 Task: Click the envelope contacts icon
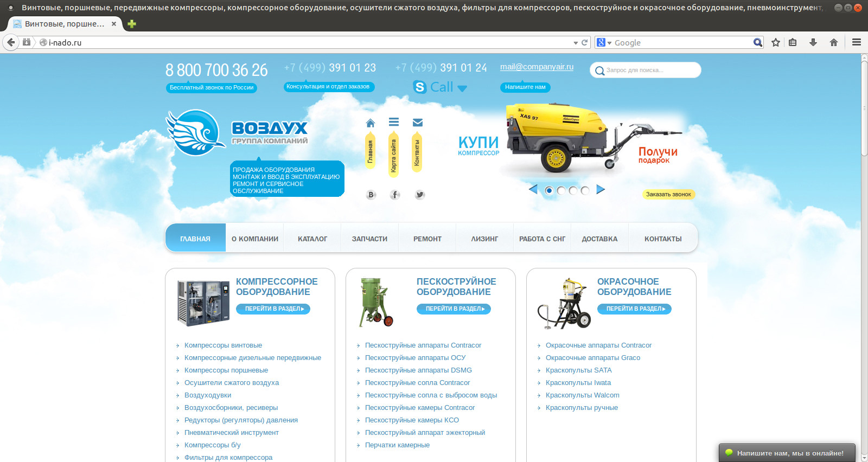[x=417, y=123]
